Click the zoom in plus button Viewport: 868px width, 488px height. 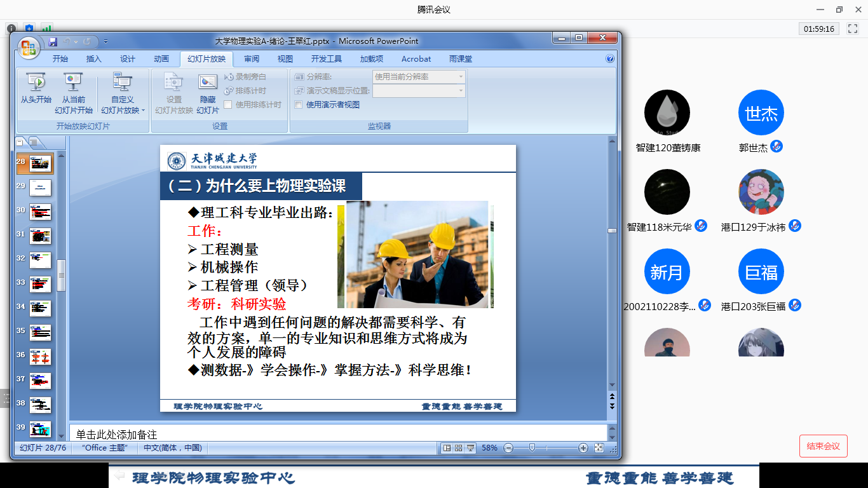(x=583, y=448)
